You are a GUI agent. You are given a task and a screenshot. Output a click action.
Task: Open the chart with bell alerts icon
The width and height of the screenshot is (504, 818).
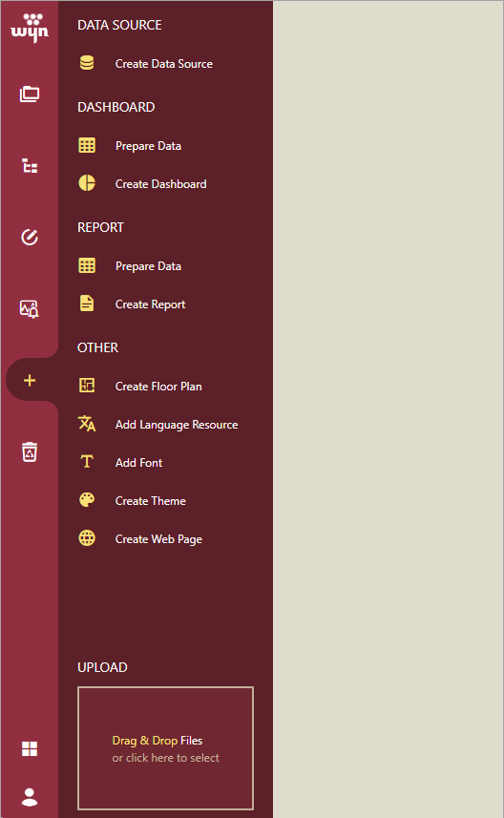coord(30,309)
